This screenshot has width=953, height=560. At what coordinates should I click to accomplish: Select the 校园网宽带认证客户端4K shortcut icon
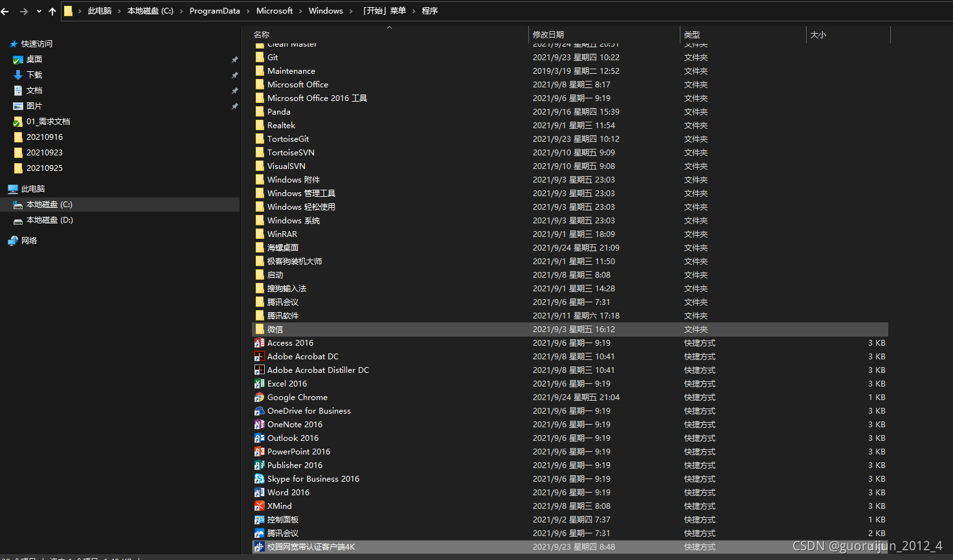pos(259,547)
